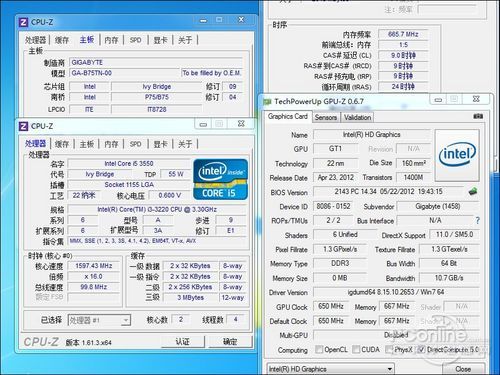Click the IT8728 LPCIO field

pyautogui.click(x=157, y=109)
